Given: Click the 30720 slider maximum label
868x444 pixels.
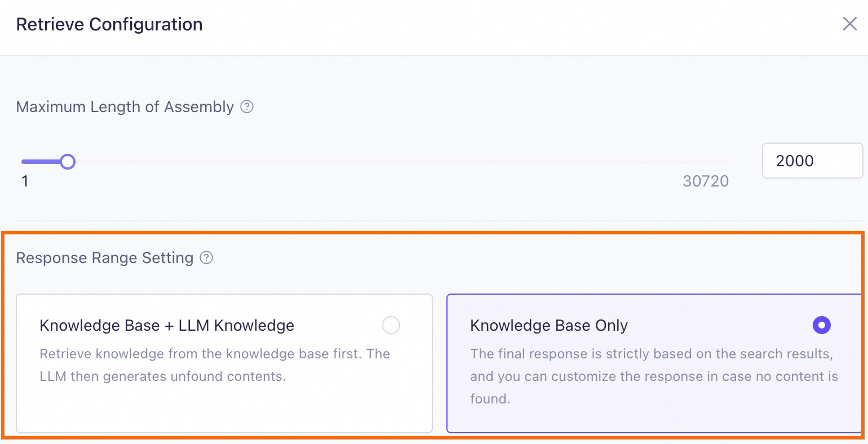Looking at the screenshot, I should 705,181.
